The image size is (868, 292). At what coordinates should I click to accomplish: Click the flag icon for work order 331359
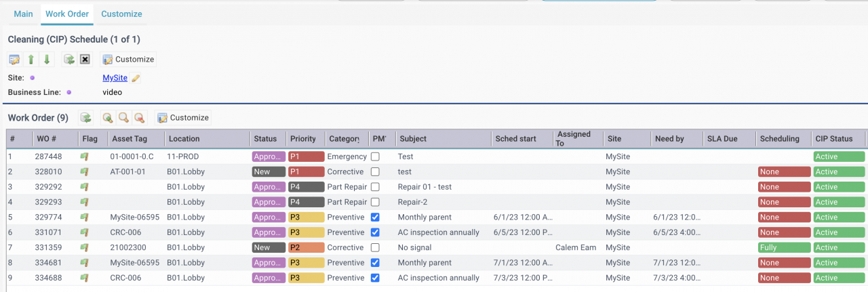pyautogui.click(x=85, y=248)
